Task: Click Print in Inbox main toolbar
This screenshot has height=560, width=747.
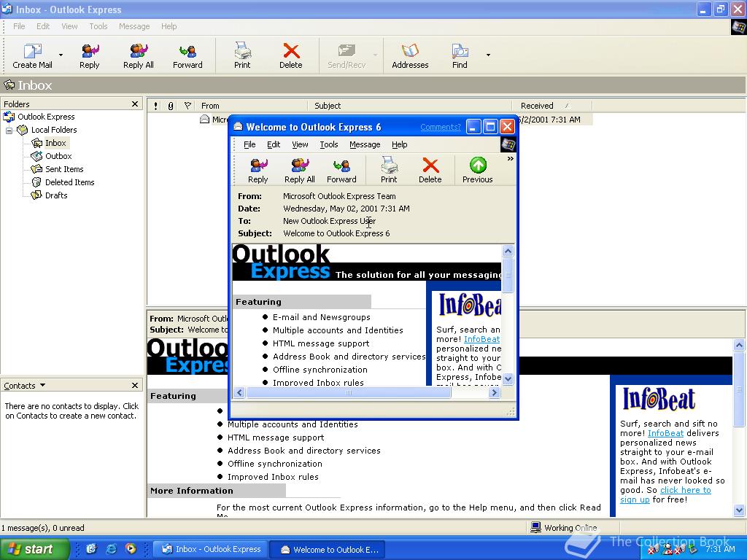Action: click(242, 55)
